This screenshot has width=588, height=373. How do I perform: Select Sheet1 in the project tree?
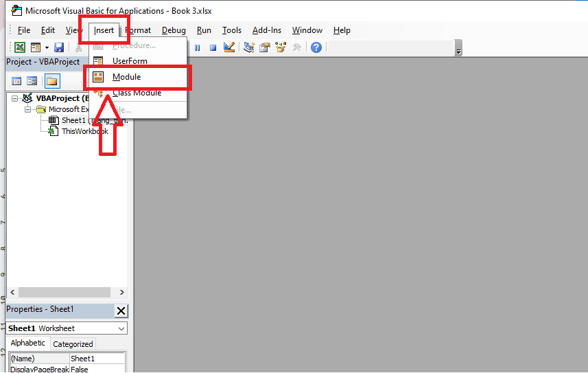(x=73, y=120)
